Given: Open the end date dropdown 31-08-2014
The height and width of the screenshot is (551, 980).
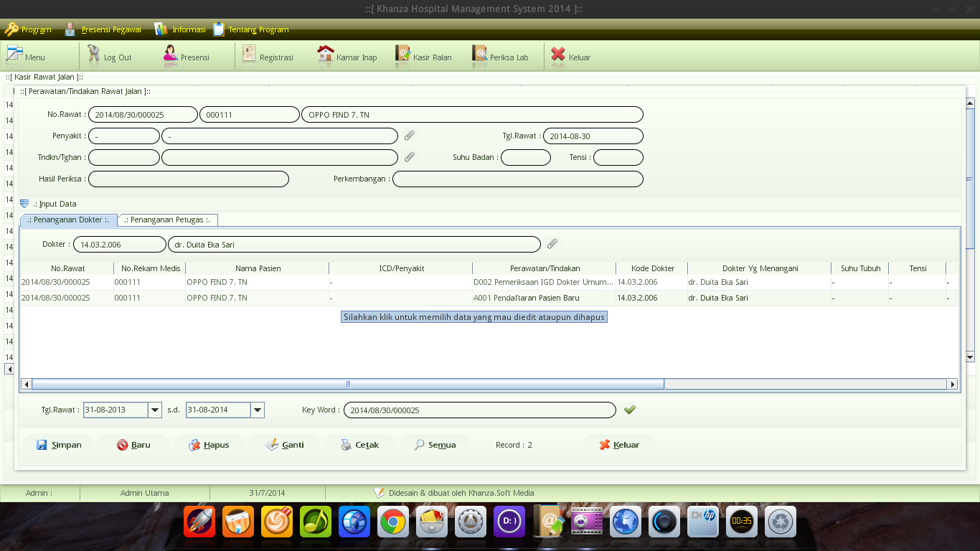Looking at the screenshot, I should (x=258, y=410).
